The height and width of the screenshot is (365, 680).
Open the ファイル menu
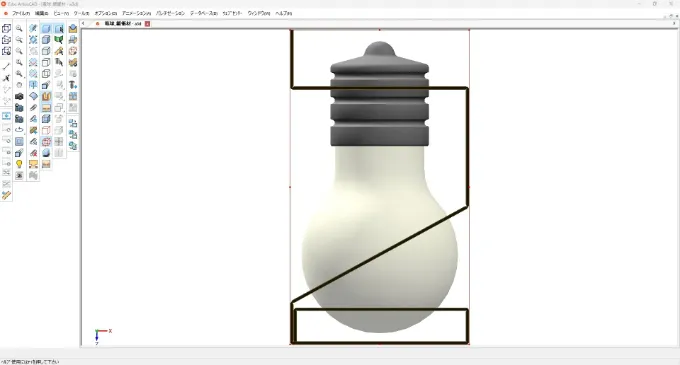pos(21,13)
